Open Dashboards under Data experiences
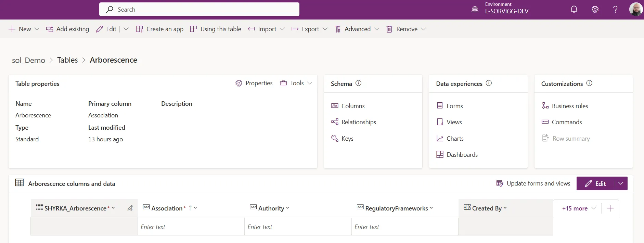This screenshot has height=243, width=644. coord(462,155)
